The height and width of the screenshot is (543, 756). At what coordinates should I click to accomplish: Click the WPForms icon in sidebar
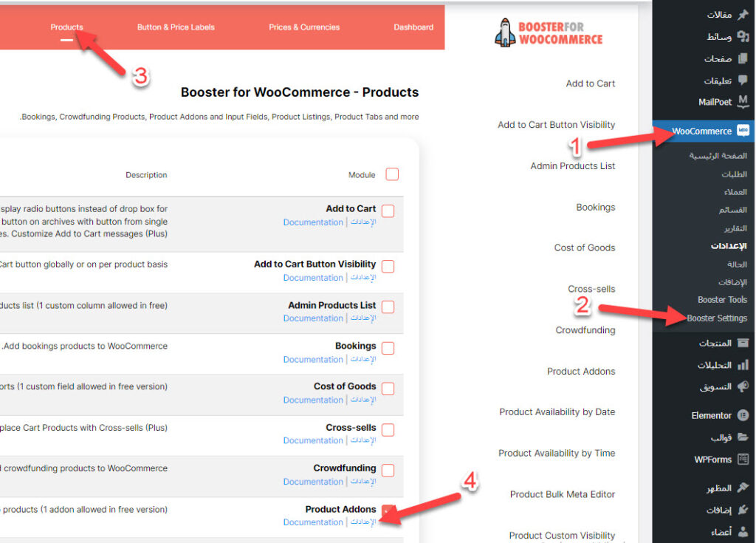(x=743, y=460)
